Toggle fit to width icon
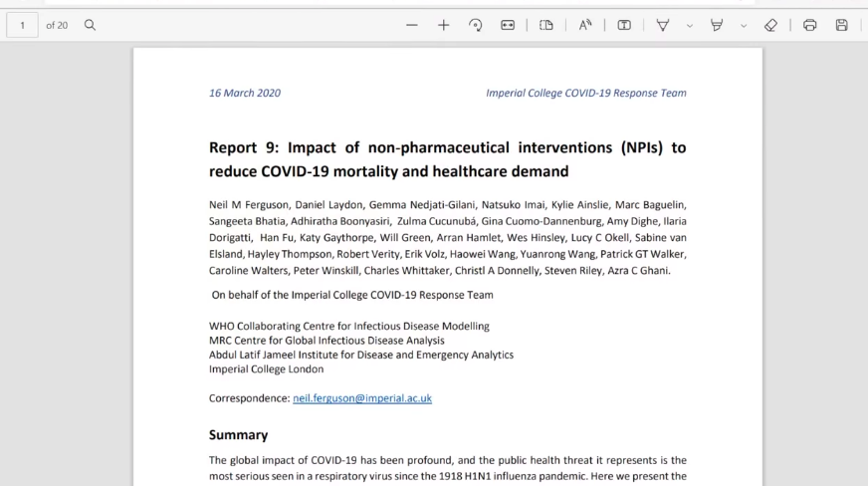 point(508,25)
